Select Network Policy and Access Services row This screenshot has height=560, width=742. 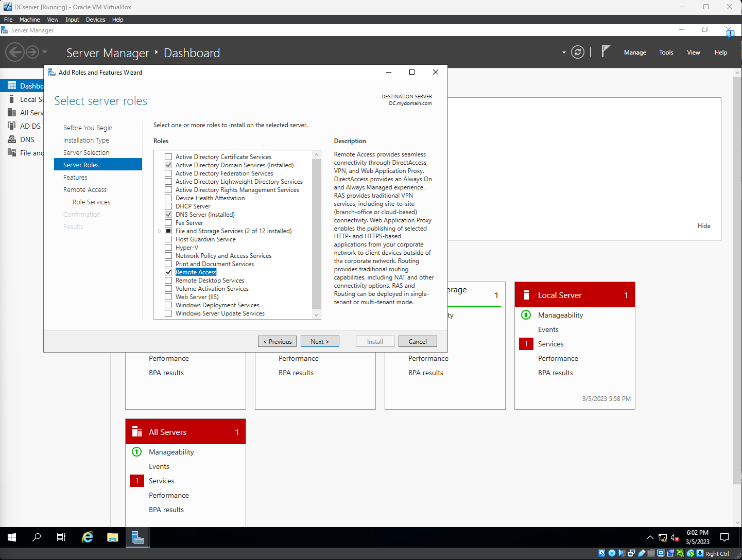point(223,255)
